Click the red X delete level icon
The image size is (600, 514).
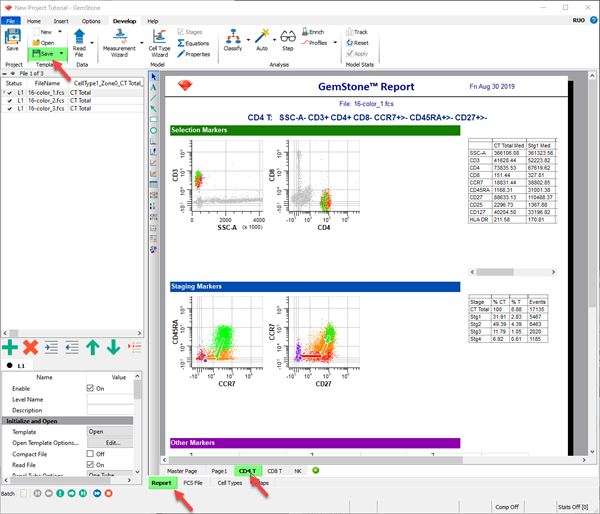pos(31,347)
